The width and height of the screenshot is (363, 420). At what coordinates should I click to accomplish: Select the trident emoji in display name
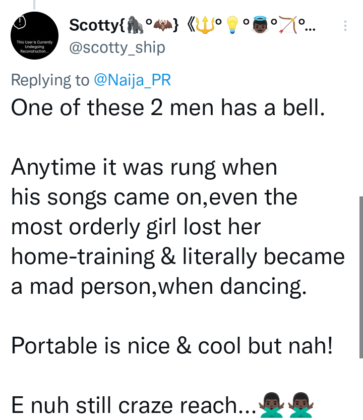(x=204, y=25)
